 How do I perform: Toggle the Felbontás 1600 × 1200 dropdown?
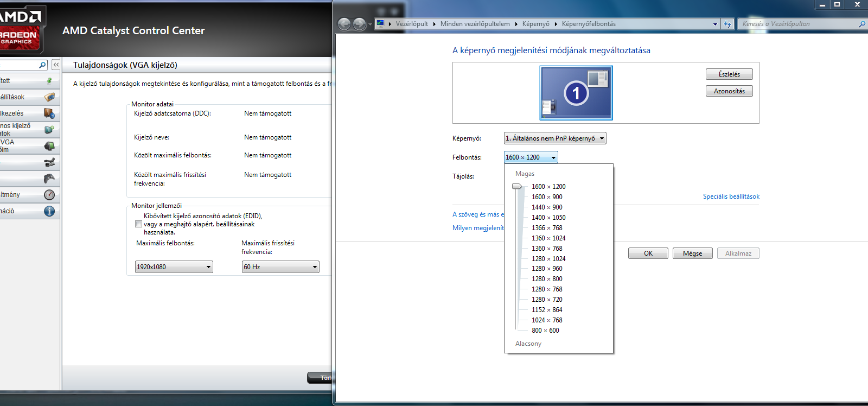pos(531,157)
